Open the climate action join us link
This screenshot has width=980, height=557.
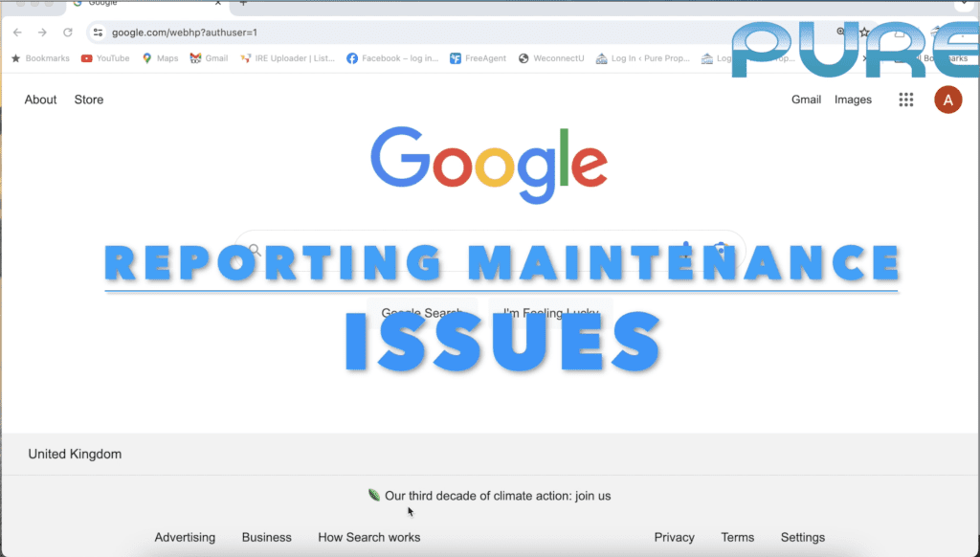[x=498, y=496]
